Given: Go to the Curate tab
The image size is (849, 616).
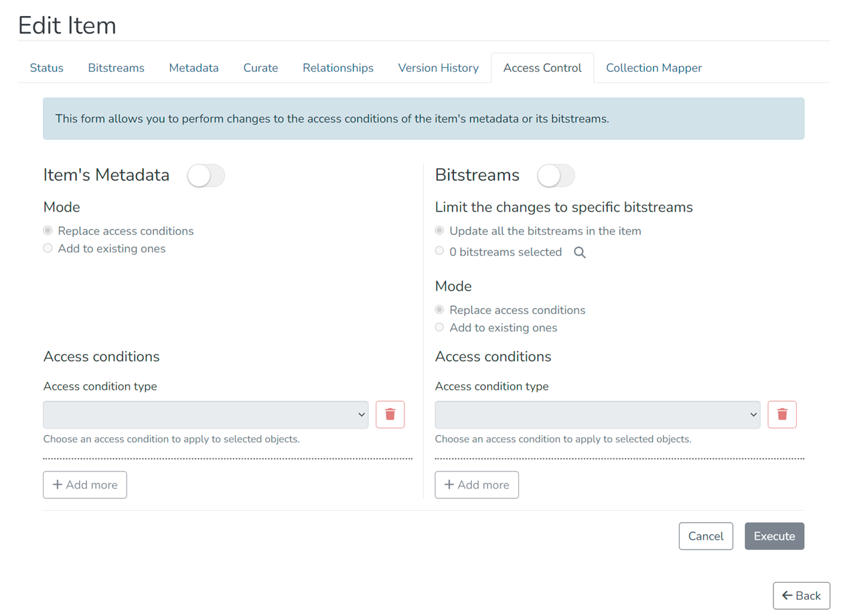Looking at the screenshot, I should click(x=260, y=68).
